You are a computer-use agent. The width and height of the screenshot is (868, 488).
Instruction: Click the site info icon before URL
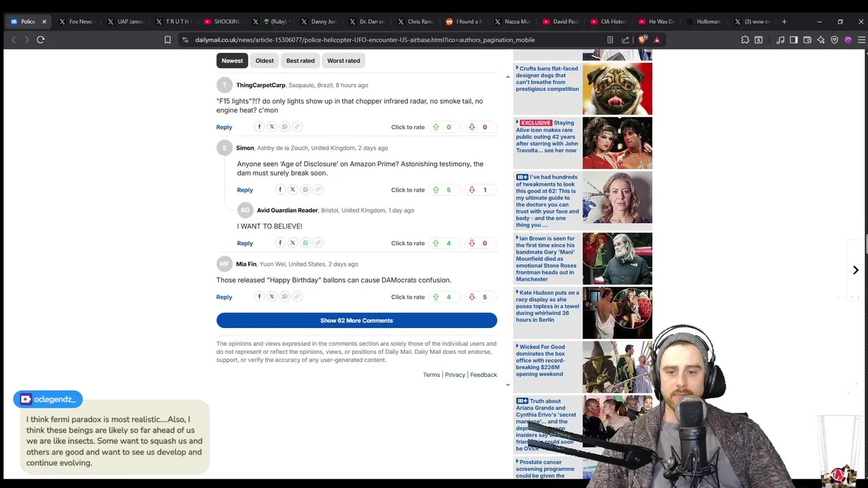[185, 40]
